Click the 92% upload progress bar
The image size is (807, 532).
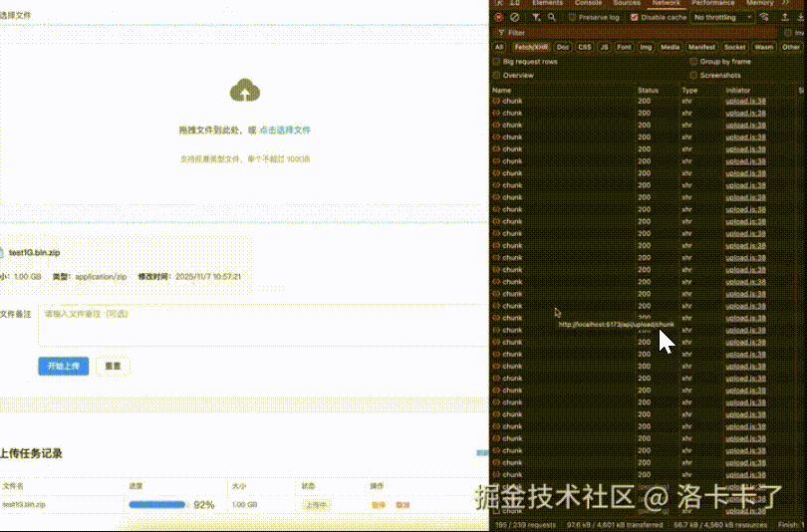click(x=158, y=505)
